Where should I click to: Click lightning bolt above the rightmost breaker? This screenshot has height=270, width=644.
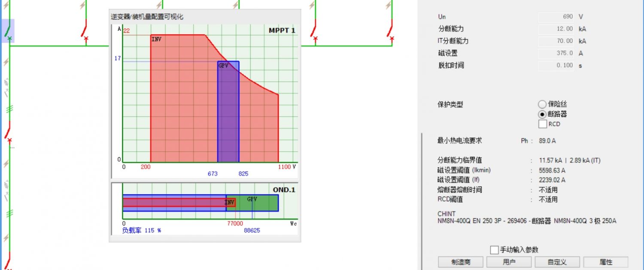389,6
